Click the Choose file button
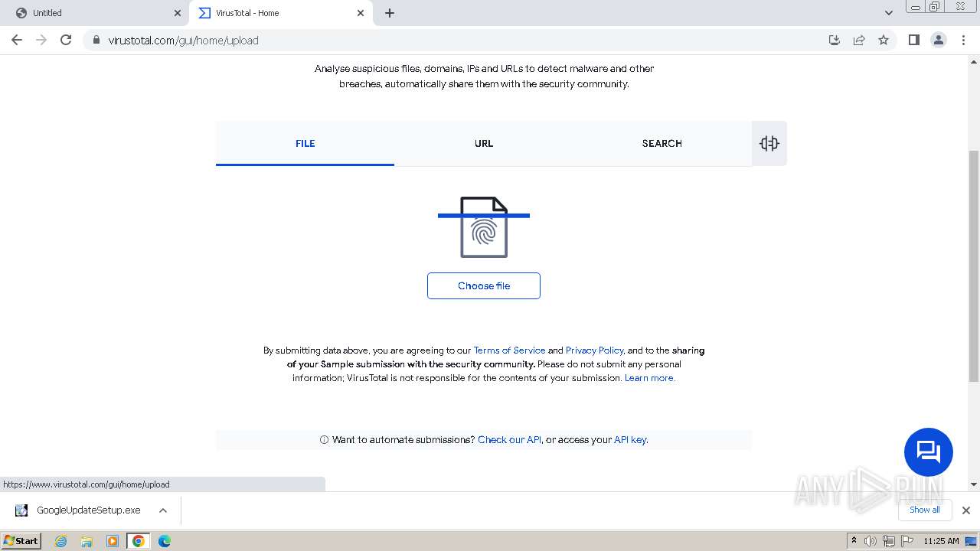This screenshot has height=551, width=980. (x=484, y=285)
